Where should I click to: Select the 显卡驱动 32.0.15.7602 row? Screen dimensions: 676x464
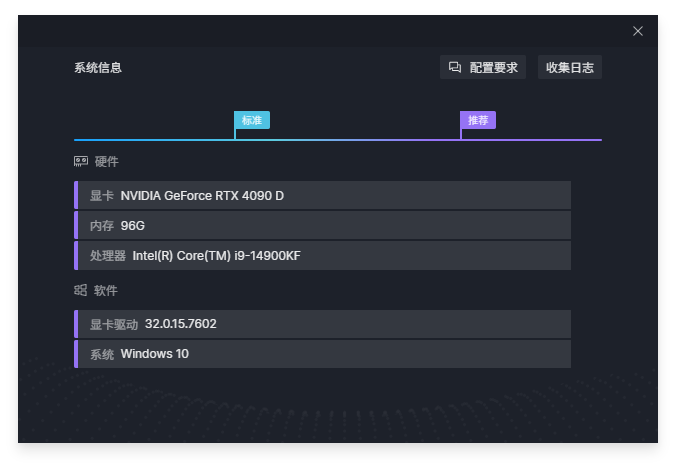tap(322, 324)
